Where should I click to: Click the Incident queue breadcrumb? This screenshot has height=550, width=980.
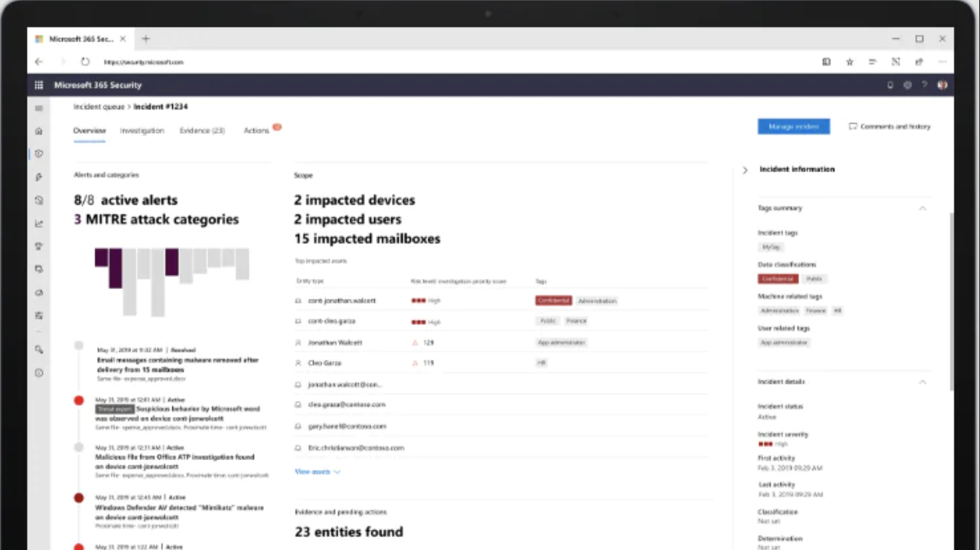tap(99, 107)
